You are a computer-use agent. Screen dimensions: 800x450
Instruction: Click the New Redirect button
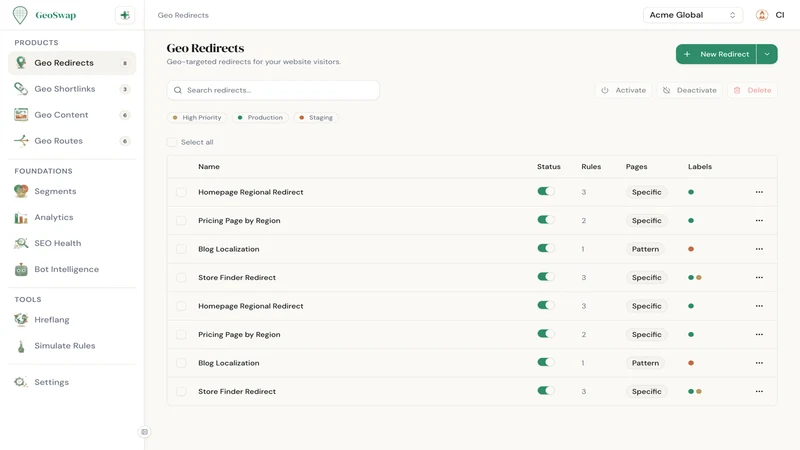pyautogui.click(x=716, y=54)
